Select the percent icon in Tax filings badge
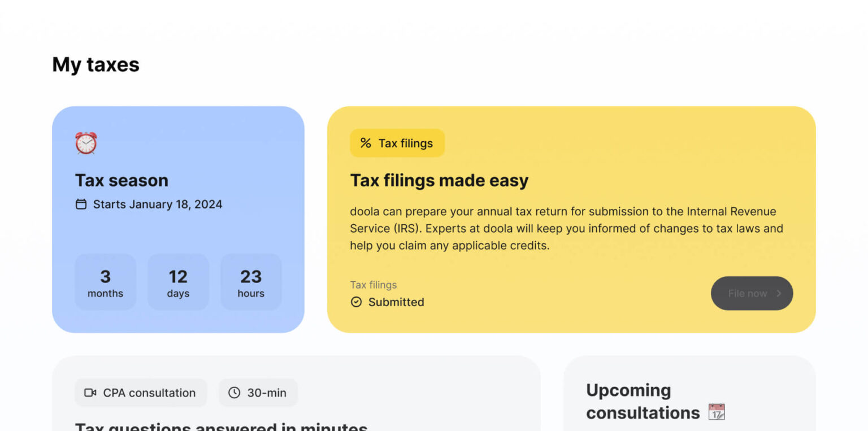The height and width of the screenshot is (431, 868). coord(365,143)
